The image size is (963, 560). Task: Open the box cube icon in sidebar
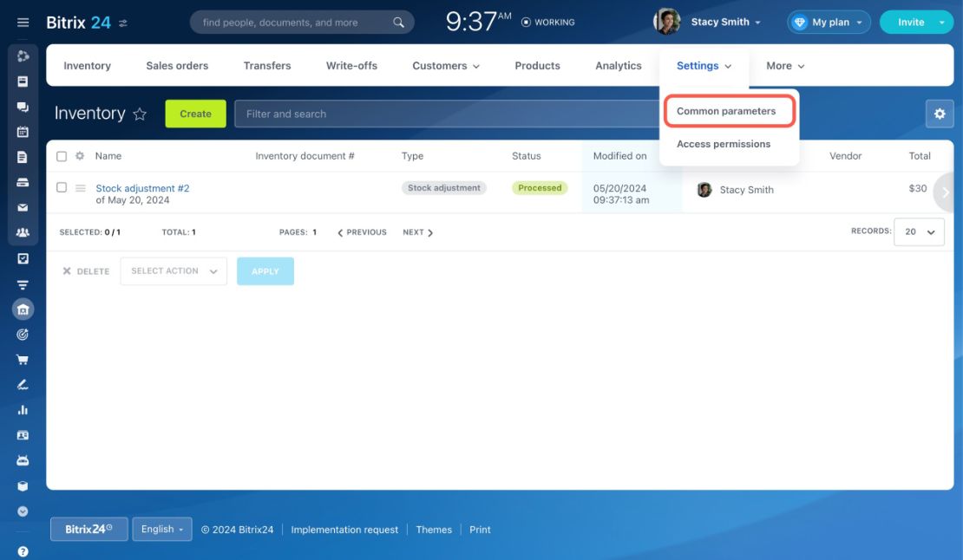coord(23,485)
